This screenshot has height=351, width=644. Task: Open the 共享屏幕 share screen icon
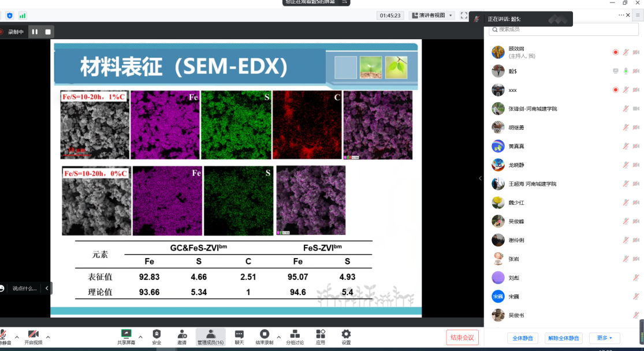coord(125,337)
